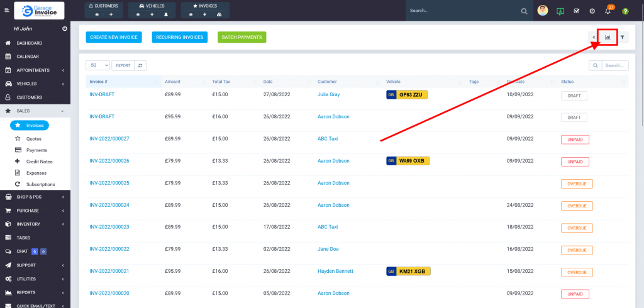Refresh the invoice table
The width and height of the screenshot is (644, 308).
tap(140, 65)
